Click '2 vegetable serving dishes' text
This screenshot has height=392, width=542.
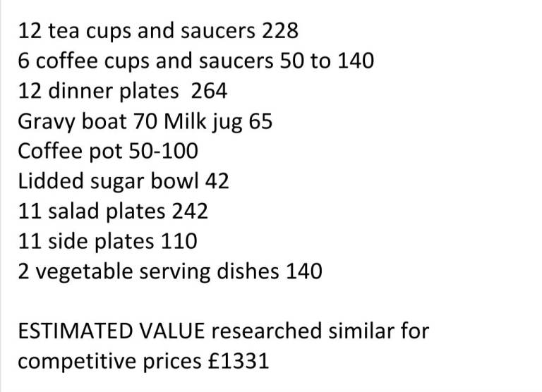[x=149, y=272]
